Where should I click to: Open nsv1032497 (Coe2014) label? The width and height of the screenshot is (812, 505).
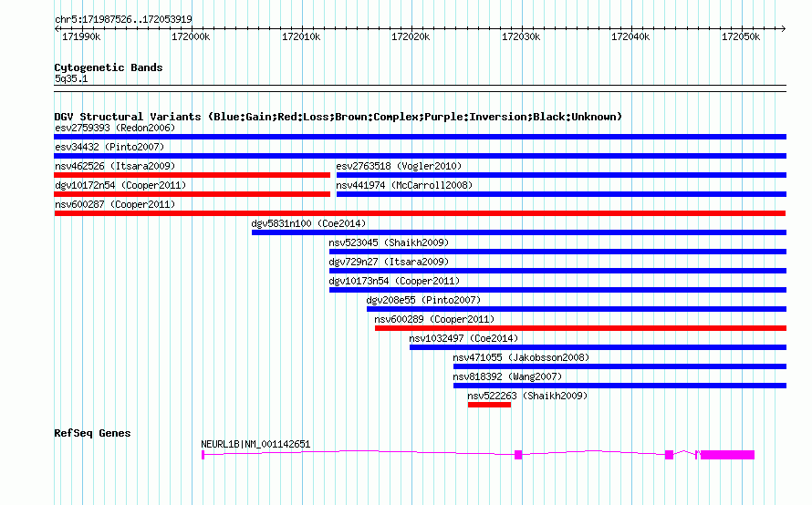tap(464, 338)
